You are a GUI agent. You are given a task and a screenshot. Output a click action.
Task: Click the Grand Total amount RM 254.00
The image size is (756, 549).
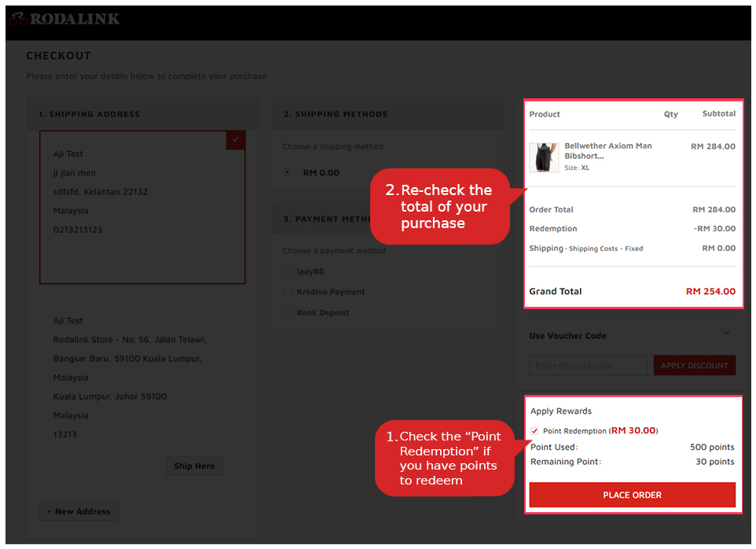coord(710,291)
